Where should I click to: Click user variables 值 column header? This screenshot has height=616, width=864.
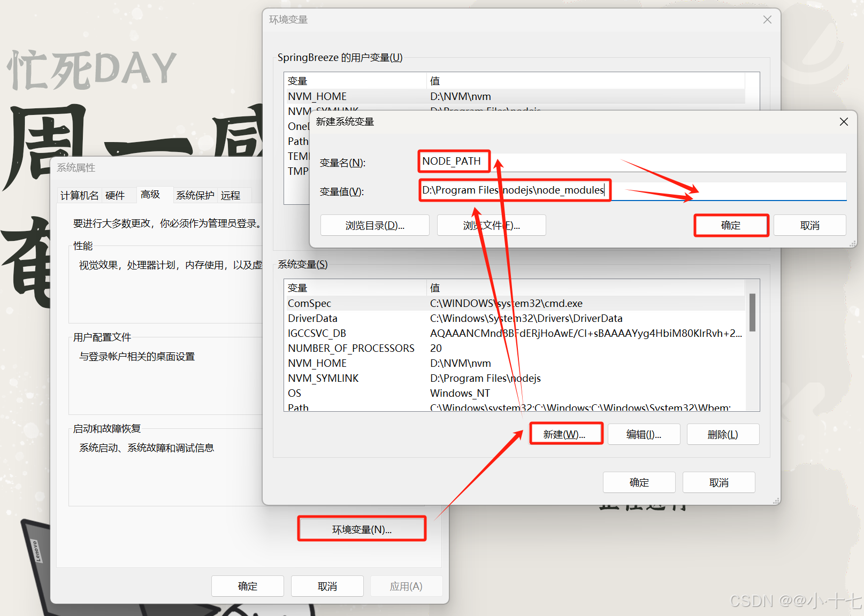coord(586,81)
